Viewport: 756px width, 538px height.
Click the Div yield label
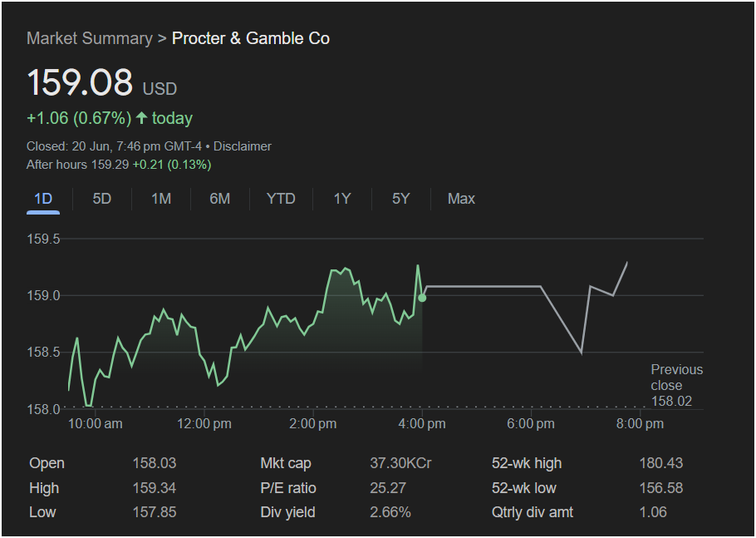tap(287, 512)
